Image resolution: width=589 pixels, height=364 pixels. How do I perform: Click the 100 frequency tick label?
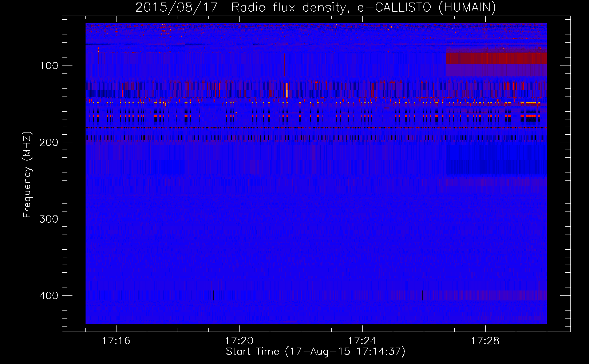[49, 66]
